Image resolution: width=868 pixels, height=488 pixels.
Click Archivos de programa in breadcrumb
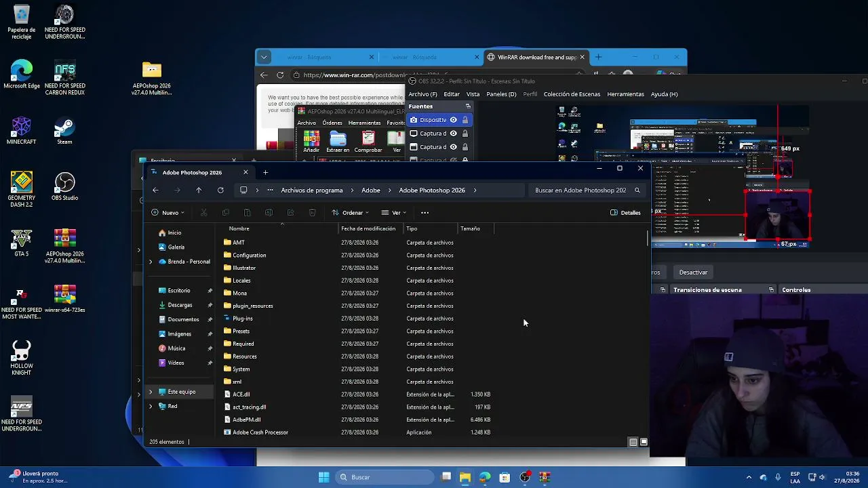312,190
